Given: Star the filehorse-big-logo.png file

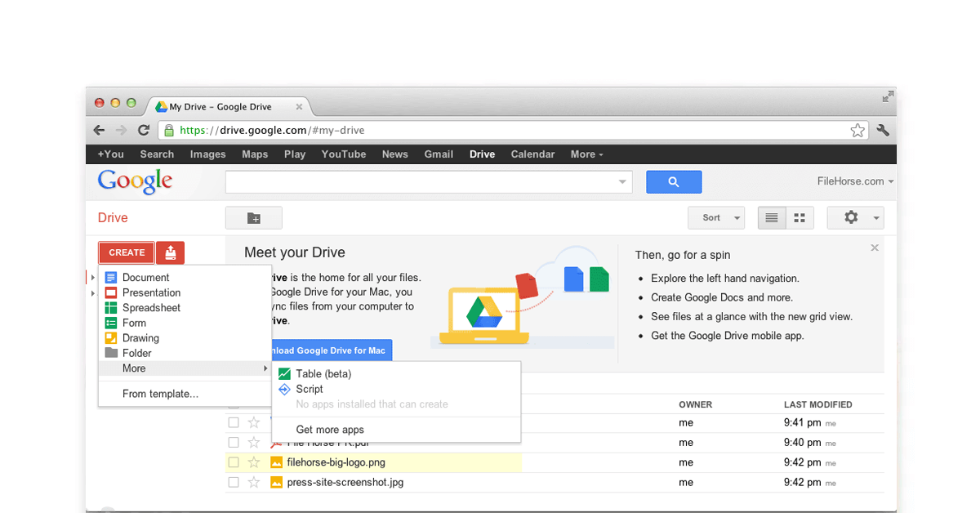Looking at the screenshot, I should [x=253, y=462].
